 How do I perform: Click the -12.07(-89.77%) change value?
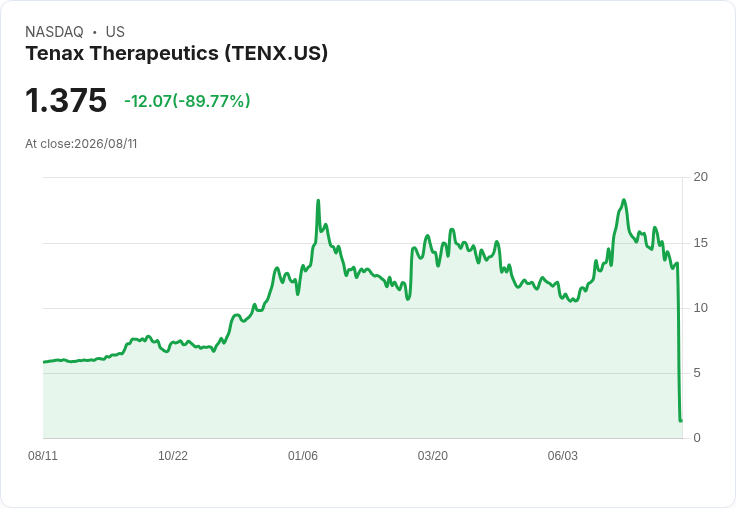point(187,101)
